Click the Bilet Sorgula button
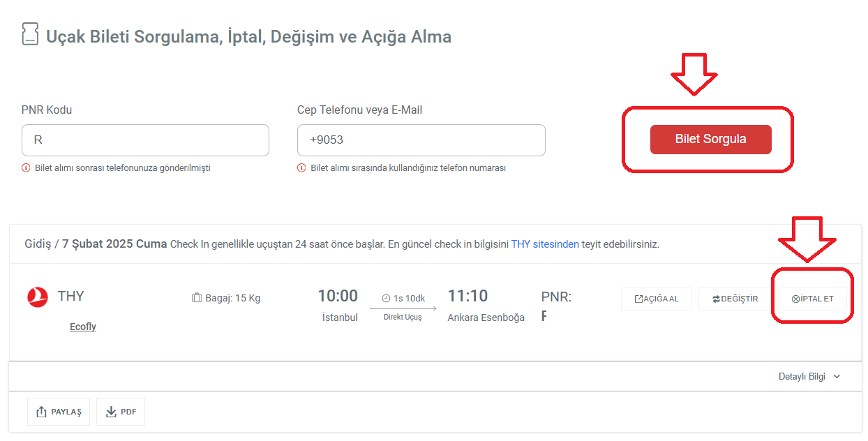The width and height of the screenshot is (868, 441). (x=710, y=139)
